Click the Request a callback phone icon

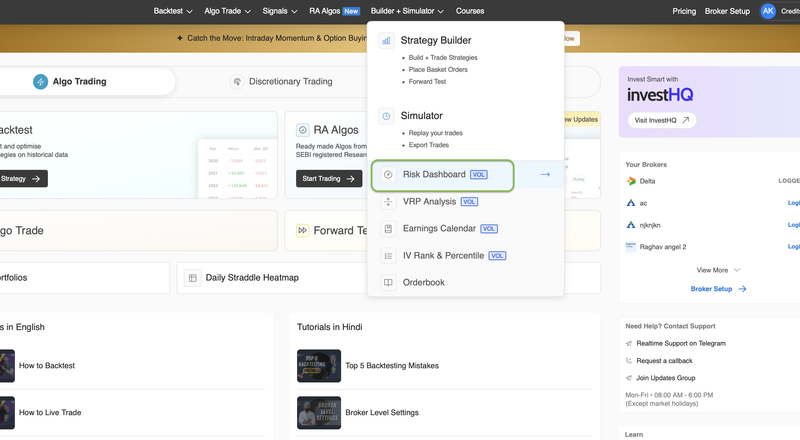point(629,361)
